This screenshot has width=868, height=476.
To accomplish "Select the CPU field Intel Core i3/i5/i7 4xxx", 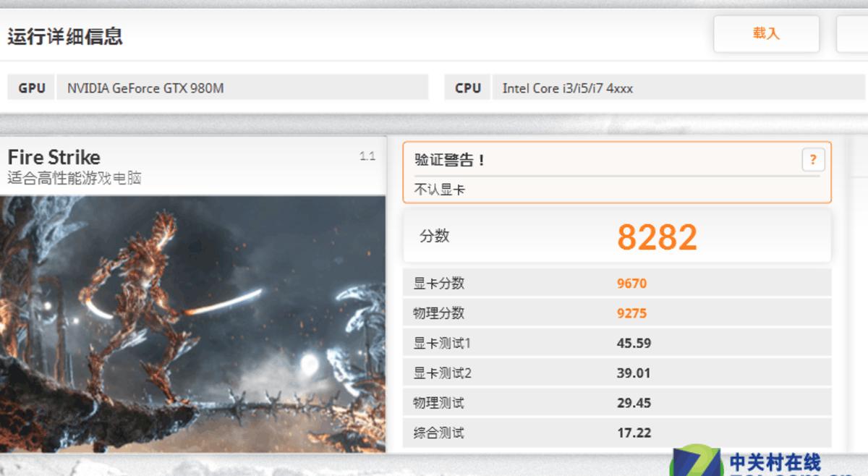I will (x=680, y=88).
